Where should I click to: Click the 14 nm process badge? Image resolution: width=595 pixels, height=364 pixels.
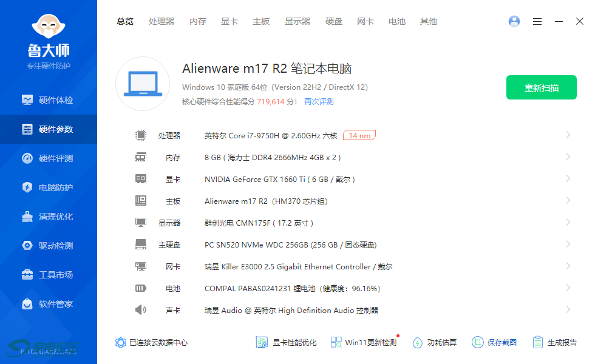click(359, 135)
